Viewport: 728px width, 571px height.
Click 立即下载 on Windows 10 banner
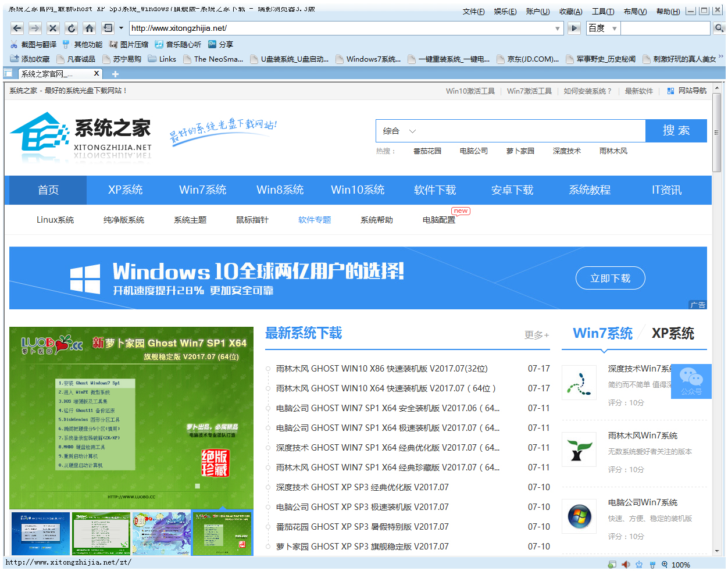pos(610,278)
